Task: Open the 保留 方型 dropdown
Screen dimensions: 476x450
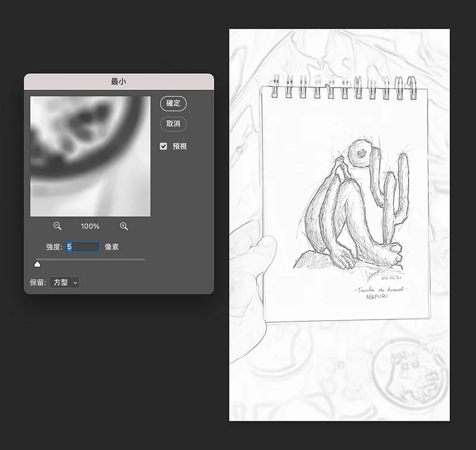Action: tap(65, 282)
